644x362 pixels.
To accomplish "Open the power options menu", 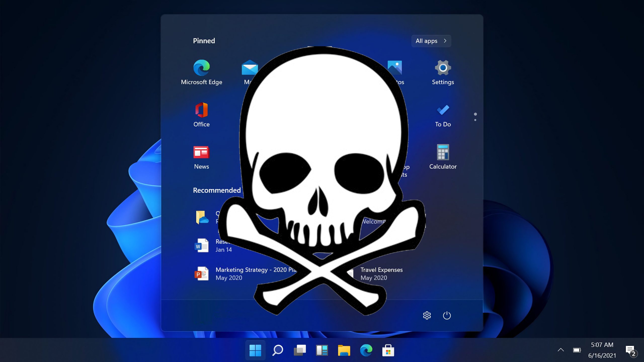I will pyautogui.click(x=447, y=315).
